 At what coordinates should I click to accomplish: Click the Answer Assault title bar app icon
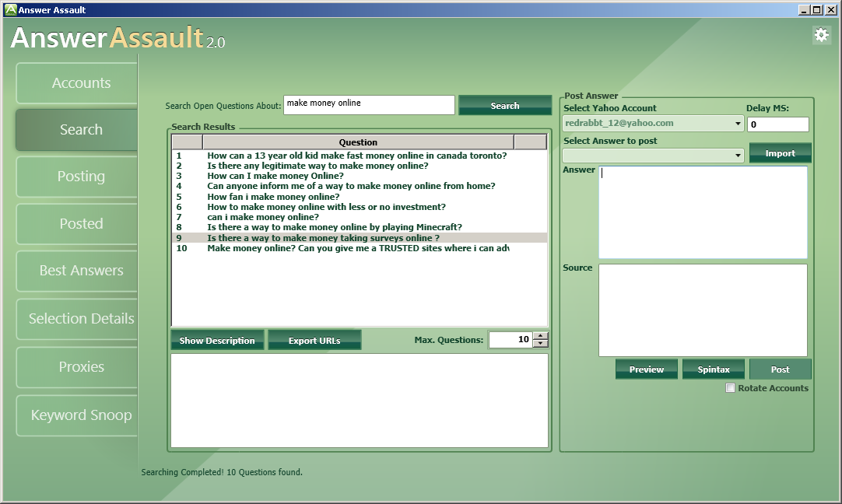[10, 9]
